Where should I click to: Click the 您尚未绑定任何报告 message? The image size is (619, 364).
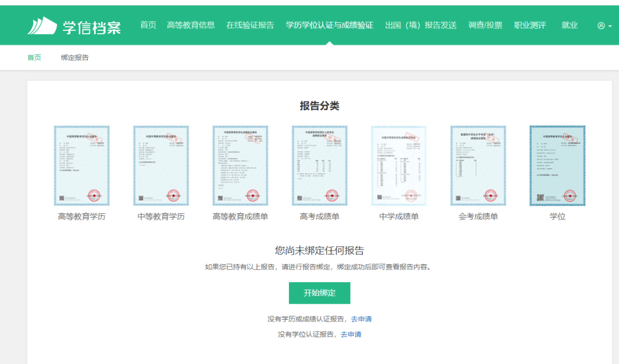[319, 251]
